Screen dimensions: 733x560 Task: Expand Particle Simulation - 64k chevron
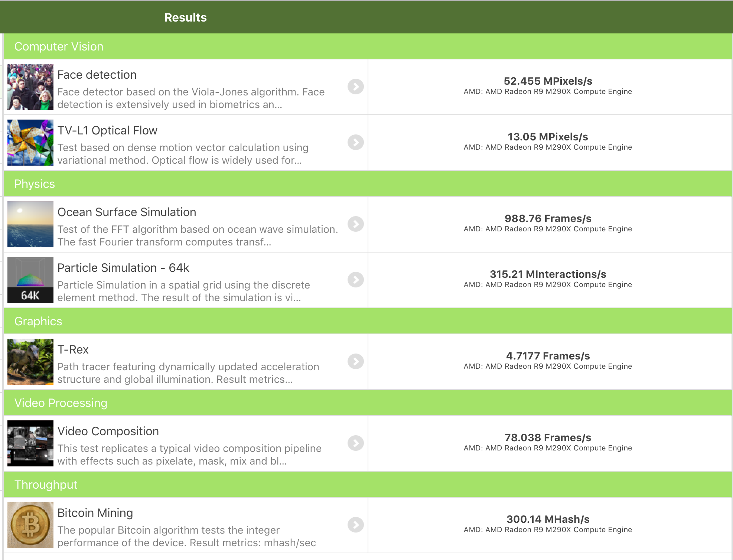(x=356, y=280)
